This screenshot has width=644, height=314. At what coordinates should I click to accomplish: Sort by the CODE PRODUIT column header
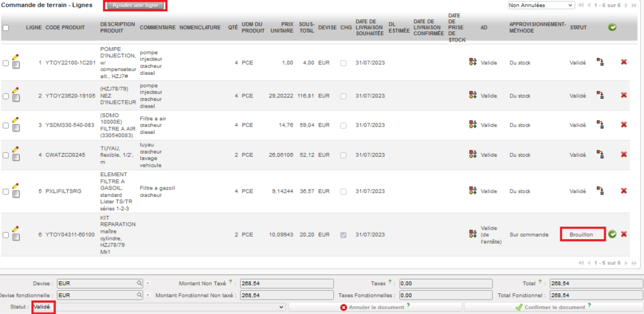pyautogui.click(x=65, y=28)
